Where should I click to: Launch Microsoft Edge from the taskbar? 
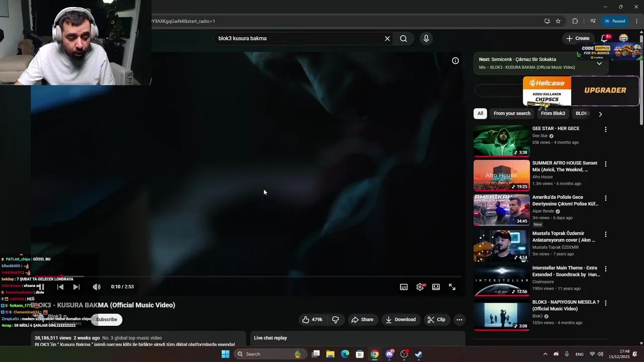345,354
